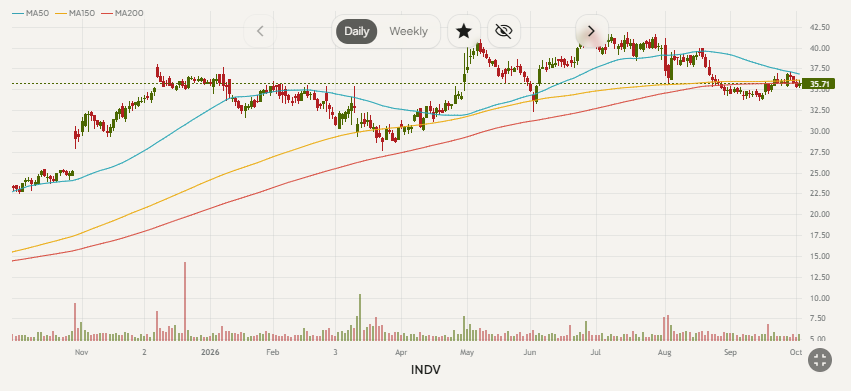Click the Jun label on the time axis
The height and width of the screenshot is (391, 851).
pos(530,352)
